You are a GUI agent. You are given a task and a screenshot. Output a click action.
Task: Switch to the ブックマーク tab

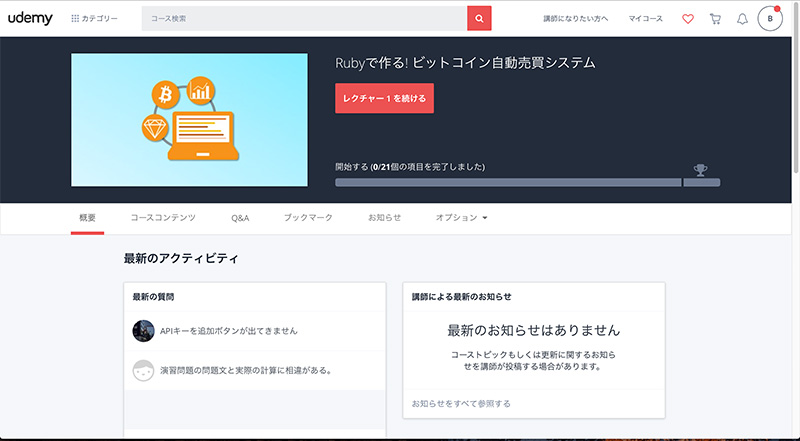pos(308,218)
